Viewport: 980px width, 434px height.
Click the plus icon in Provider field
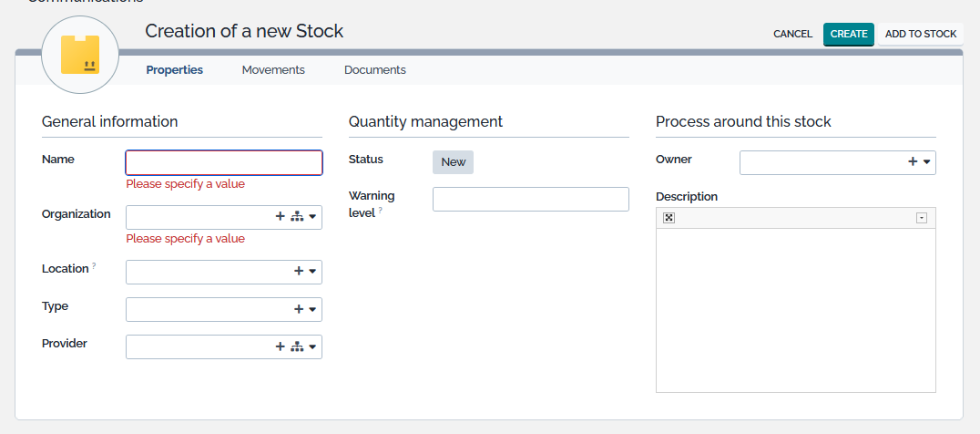(x=280, y=346)
